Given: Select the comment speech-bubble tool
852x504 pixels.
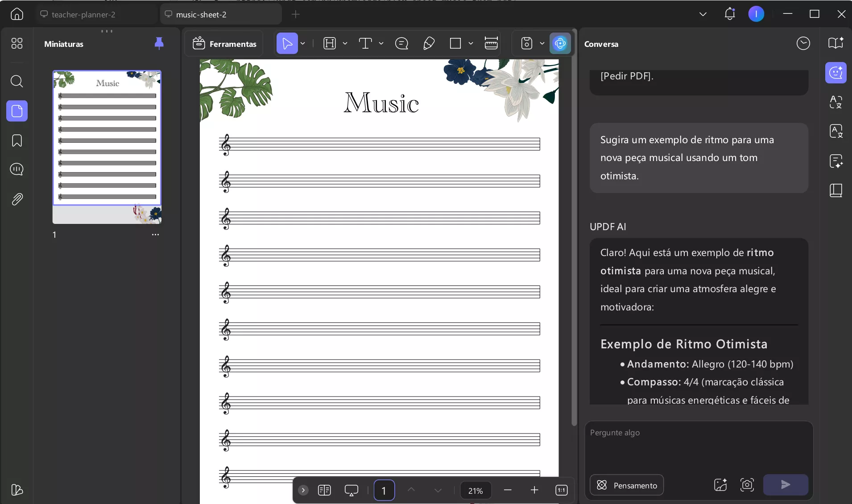Looking at the screenshot, I should 401,43.
